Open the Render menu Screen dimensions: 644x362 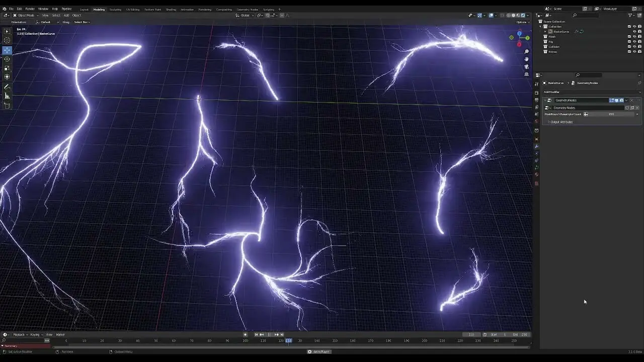30,9
